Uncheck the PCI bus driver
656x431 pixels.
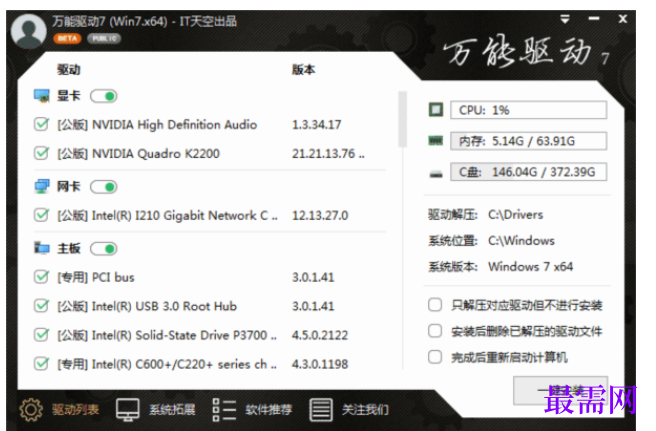(x=41, y=277)
